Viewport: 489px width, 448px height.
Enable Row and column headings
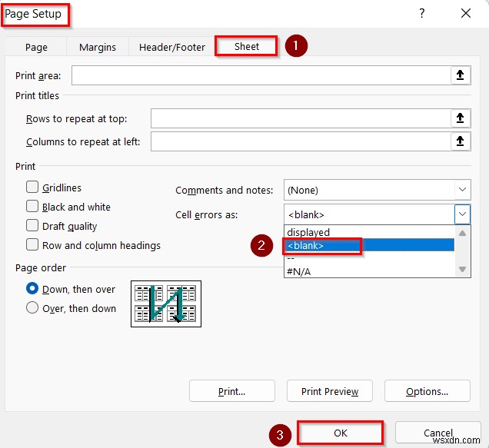pyautogui.click(x=32, y=244)
